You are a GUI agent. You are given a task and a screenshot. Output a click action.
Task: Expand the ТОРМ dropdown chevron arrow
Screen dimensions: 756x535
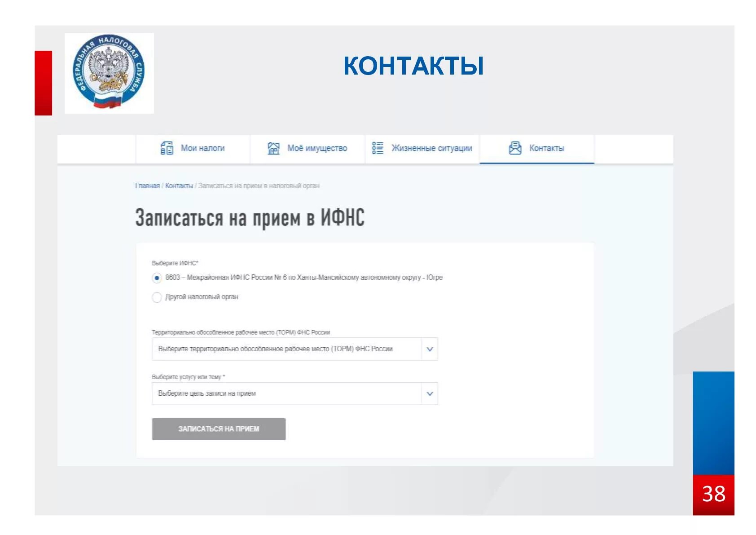[430, 349]
